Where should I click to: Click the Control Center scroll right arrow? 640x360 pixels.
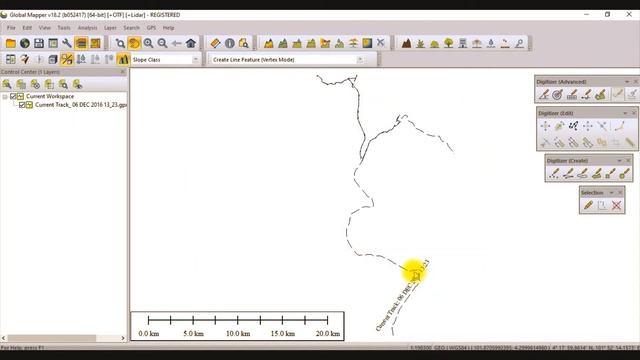(x=123, y=338)
